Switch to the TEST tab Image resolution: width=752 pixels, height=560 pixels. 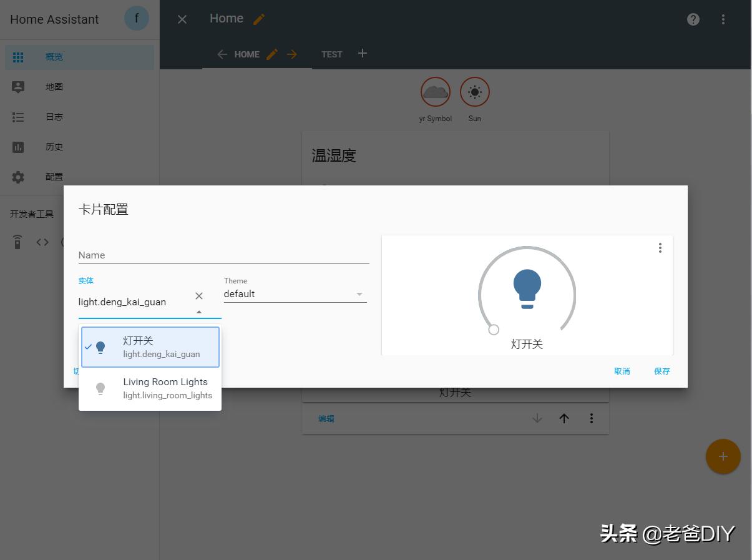click(x=331, y=54)
